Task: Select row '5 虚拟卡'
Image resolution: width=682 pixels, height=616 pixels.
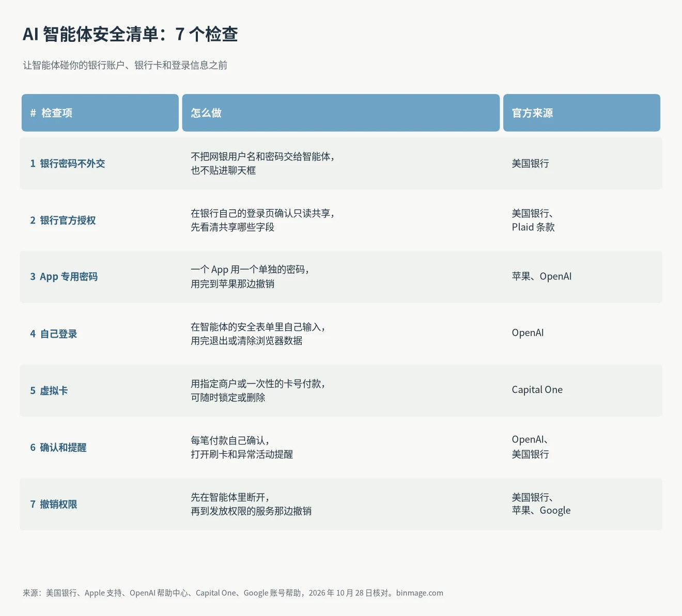Action: [x=341, y=390]
